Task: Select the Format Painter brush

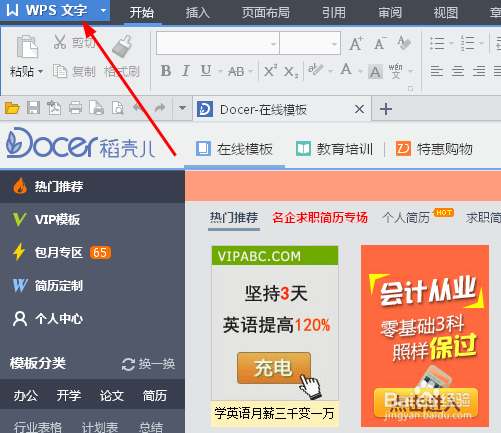Action: (121, 46)
